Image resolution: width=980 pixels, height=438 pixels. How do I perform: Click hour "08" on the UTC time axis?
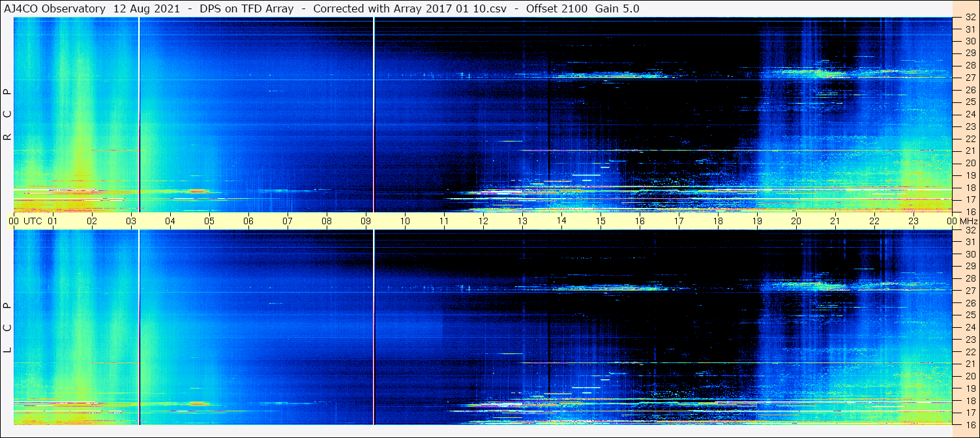pyautogui.click(x=327, y=221)
